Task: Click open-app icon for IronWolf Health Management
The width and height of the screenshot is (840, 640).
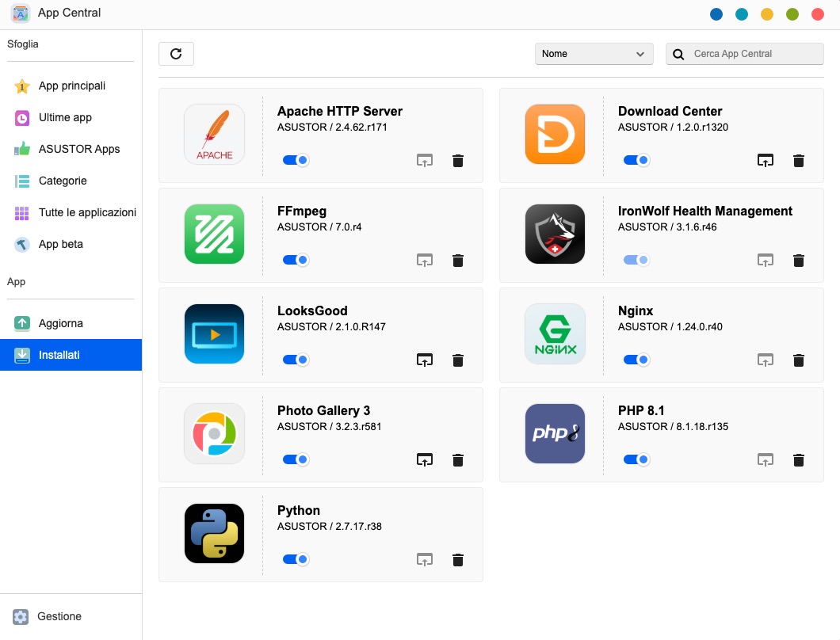Action: tap(766, 260)
